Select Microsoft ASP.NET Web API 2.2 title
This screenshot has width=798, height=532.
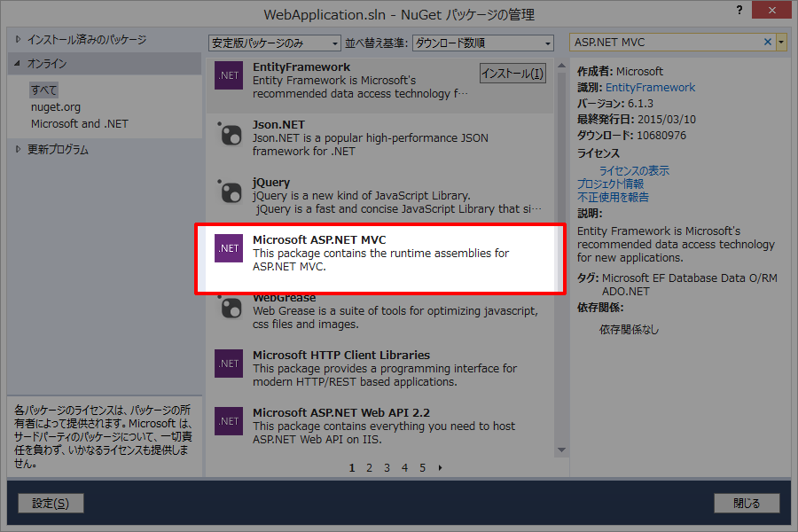point(341,412)
